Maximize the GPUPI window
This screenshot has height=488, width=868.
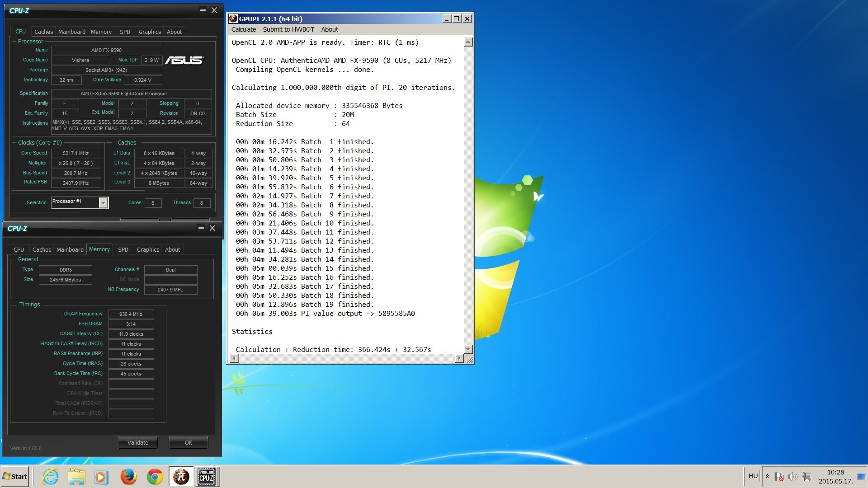(x=457, y=19)
